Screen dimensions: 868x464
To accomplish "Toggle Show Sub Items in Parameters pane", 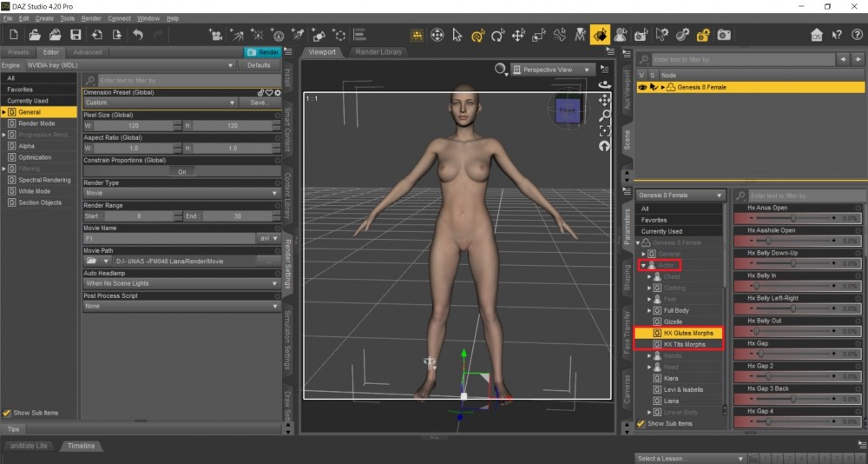I will click(x=641, y=423).
